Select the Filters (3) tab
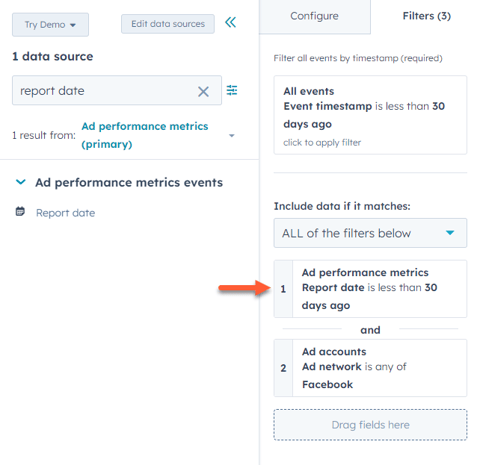Image resolution: width=480 pixels, height=465 pixels. click(x=426, y=16)
